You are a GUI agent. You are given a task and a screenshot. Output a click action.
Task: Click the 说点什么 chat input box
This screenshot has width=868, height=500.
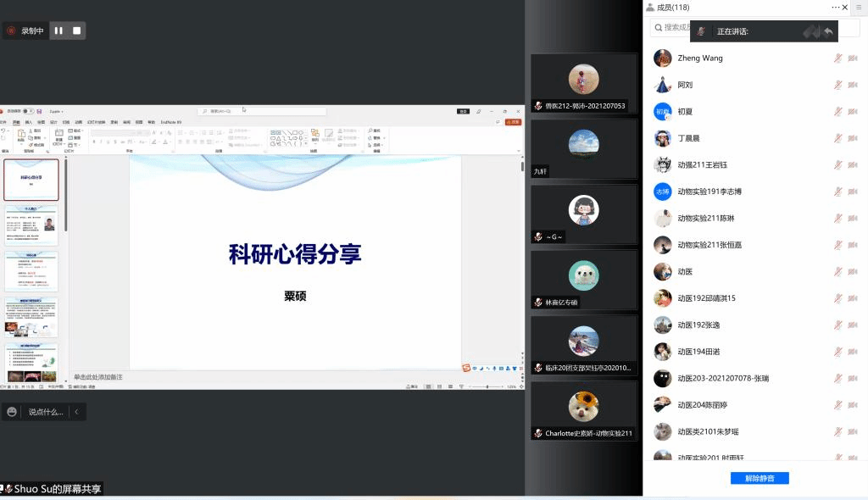46,412
